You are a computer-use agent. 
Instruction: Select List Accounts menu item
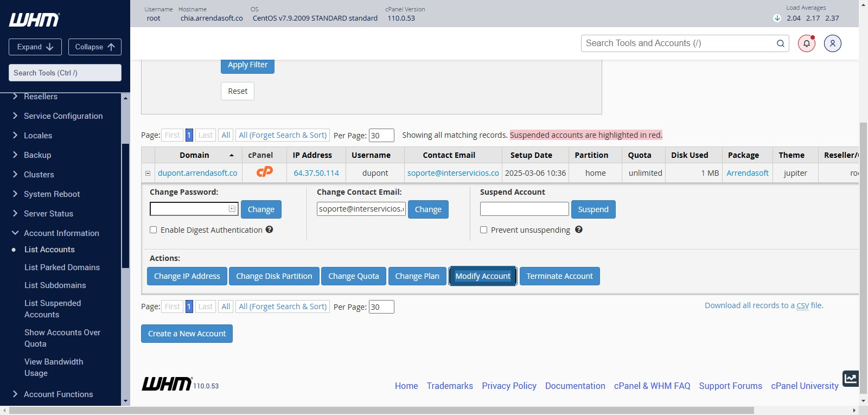pyautogui.click(x=49, y=250)
